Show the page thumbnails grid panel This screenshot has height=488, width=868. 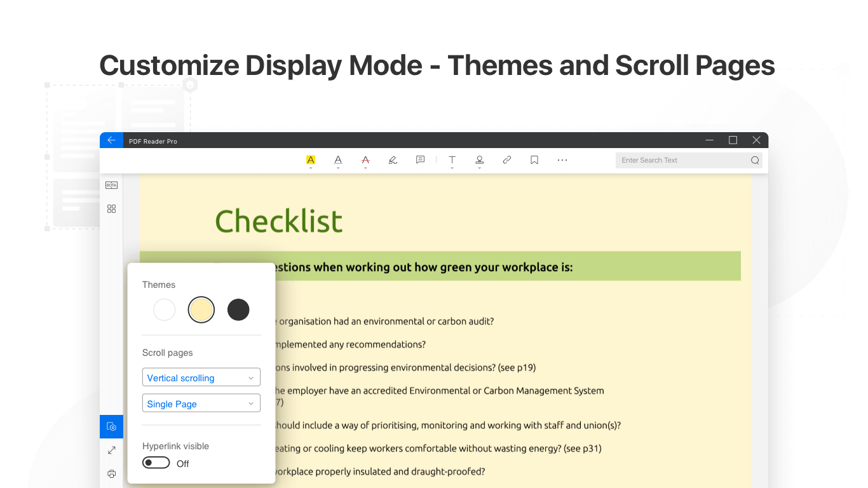coord(111,208)
